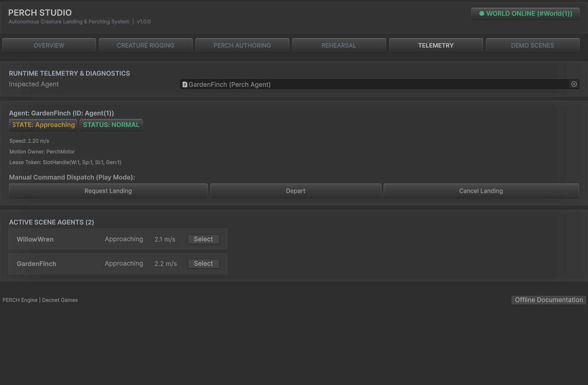Click the Request Landing button

click(x=108, y=191)
